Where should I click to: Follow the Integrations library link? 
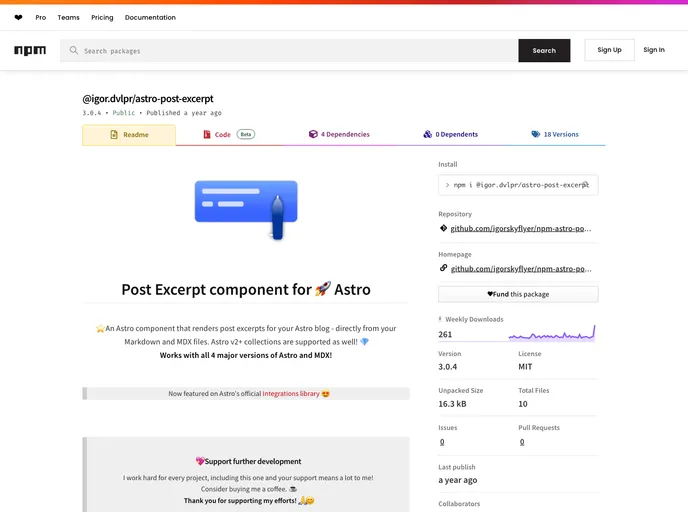coord(291,394)
